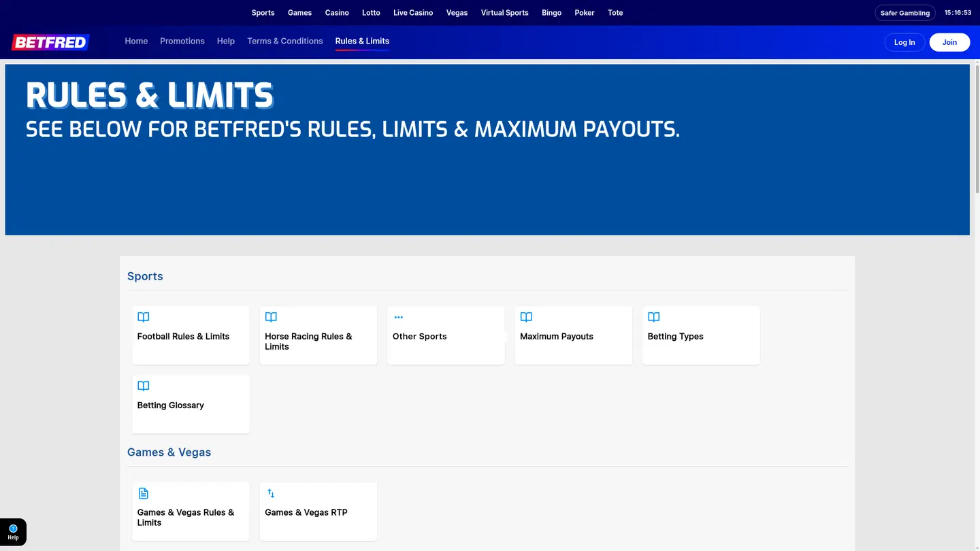Click the Safer Gambling button
Viewport: 980px width, 551px height.
pyautogui.click(x=905, y=13)
